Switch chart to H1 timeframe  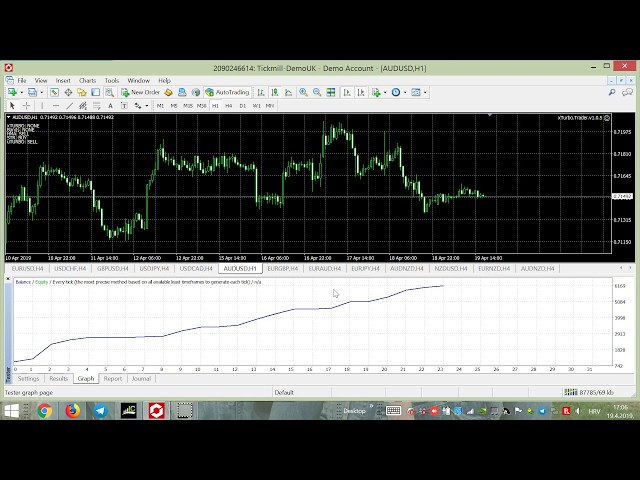[x=215, y=105]
